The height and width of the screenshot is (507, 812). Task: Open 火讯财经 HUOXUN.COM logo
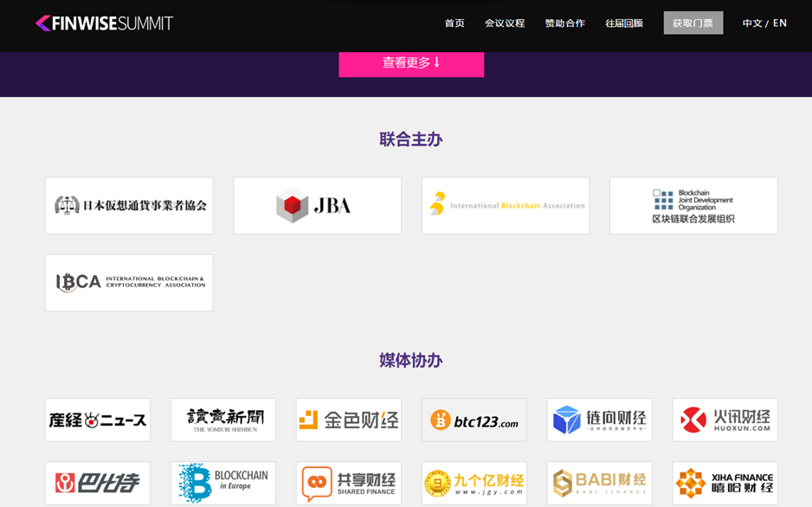(725, 420)
